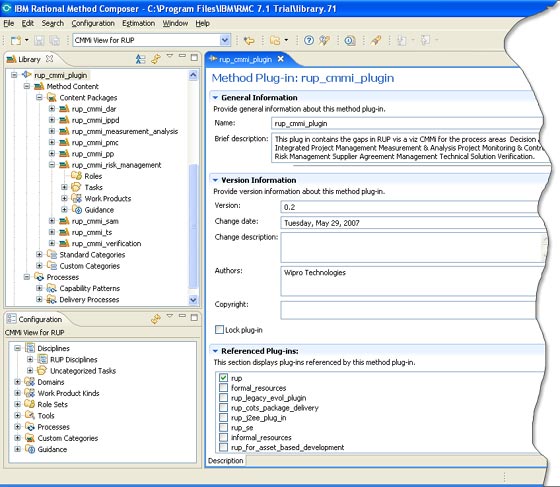Minimize the Library panel
Screen dimensions: 560x487
(182, 56)
